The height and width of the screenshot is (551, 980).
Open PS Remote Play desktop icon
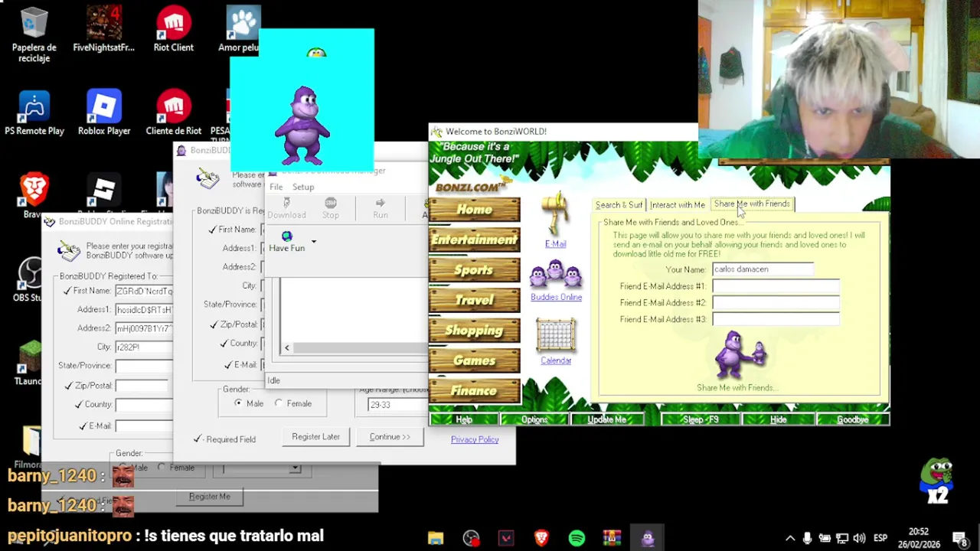(34, 113)
